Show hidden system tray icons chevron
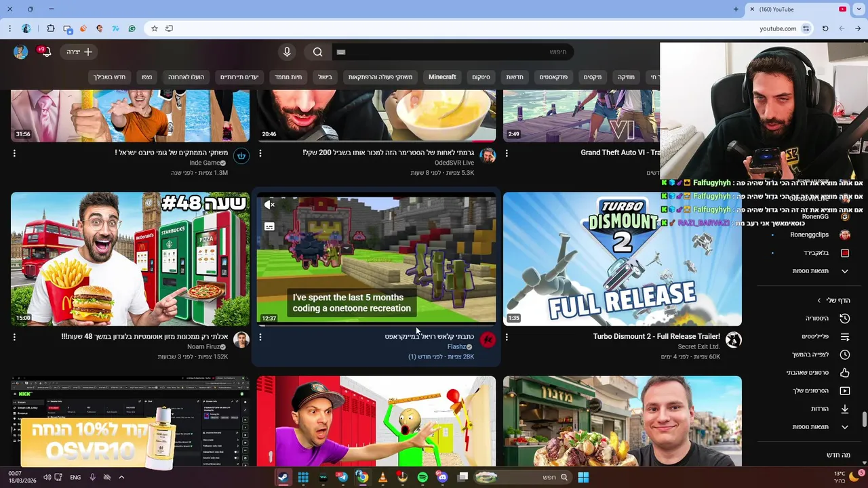 121,477
